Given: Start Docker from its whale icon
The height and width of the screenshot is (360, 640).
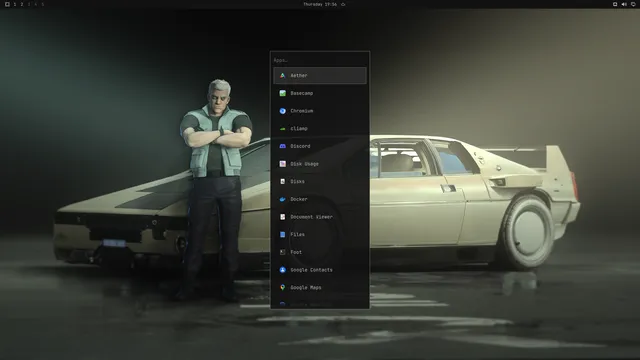Looking at the screenshot, I should 282,199.
